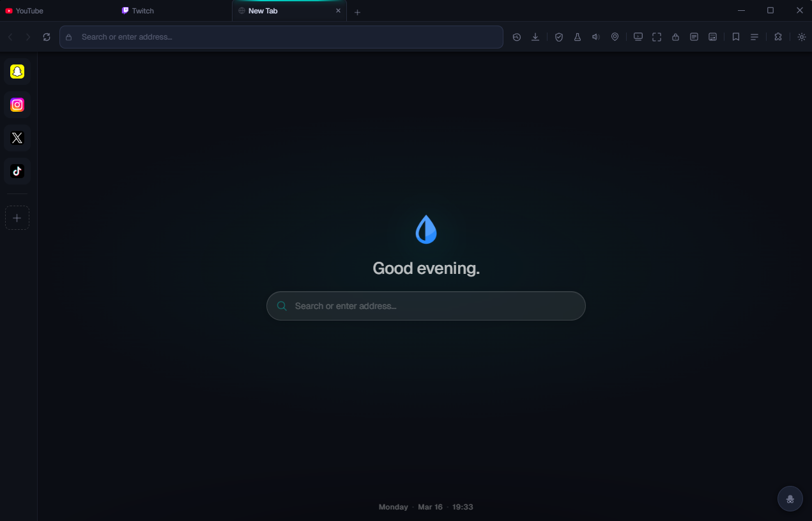
Task: Toggle fullscreen mode with the brackets icon
Action: (657, 36)
